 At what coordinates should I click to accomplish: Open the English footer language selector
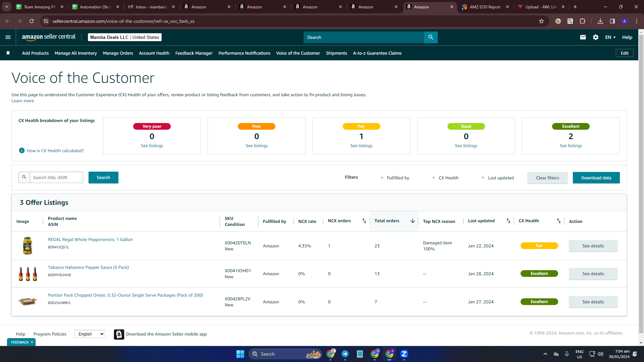point(90,334)
